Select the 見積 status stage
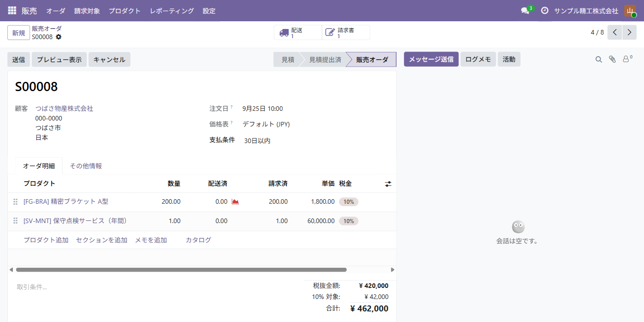 pyautogui.click(x=287, y=59)
